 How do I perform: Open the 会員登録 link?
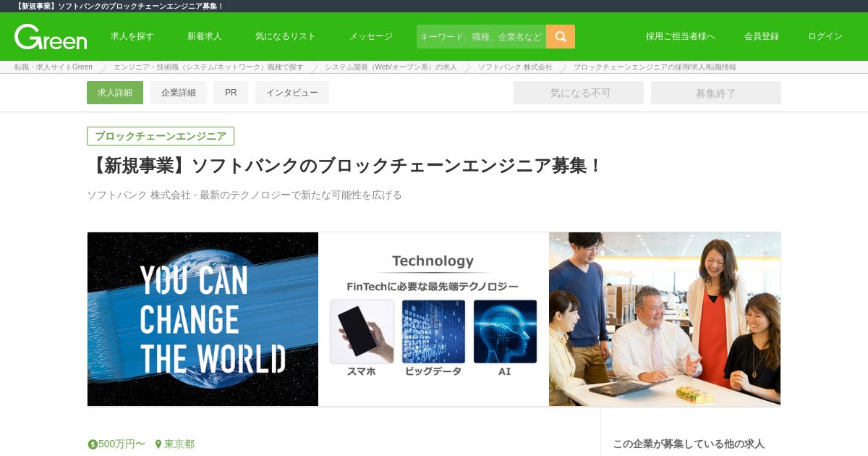[762, 36]
